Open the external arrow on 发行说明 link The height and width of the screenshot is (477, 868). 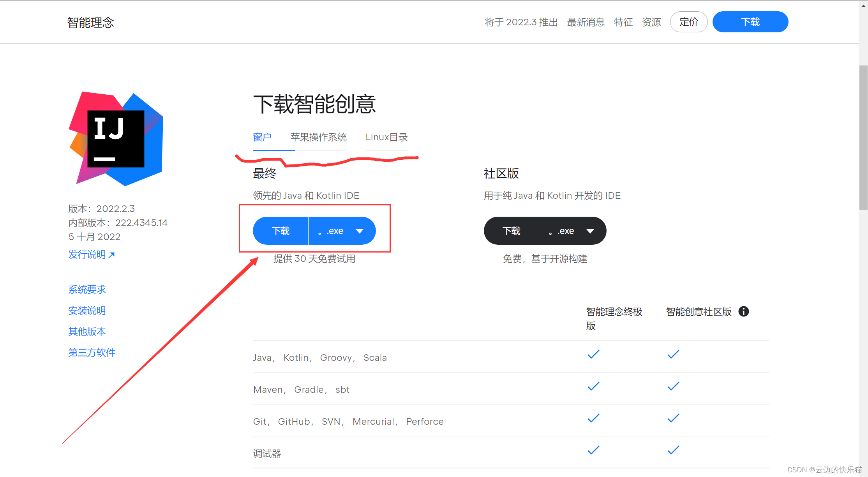coord(112,255)
